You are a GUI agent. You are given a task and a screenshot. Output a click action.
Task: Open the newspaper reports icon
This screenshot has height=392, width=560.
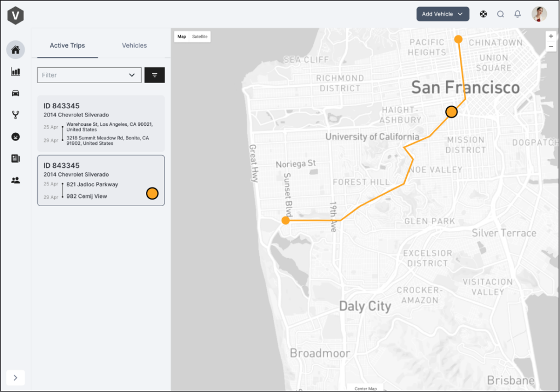[x=15, y=159]
